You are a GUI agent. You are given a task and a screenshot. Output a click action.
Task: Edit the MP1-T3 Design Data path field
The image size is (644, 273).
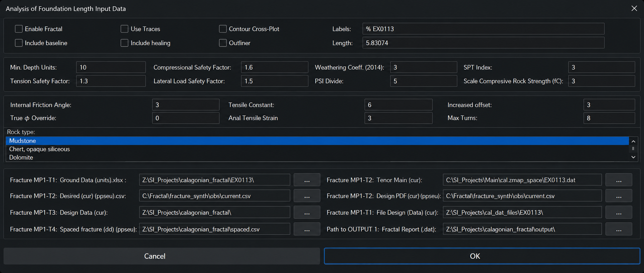point(214,212)
